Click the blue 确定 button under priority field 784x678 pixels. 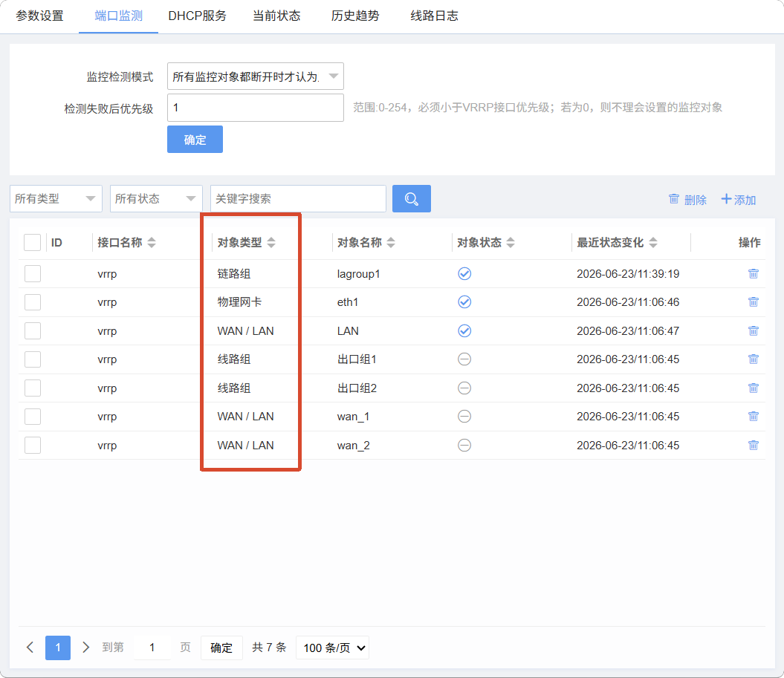(x=195, y=140)
